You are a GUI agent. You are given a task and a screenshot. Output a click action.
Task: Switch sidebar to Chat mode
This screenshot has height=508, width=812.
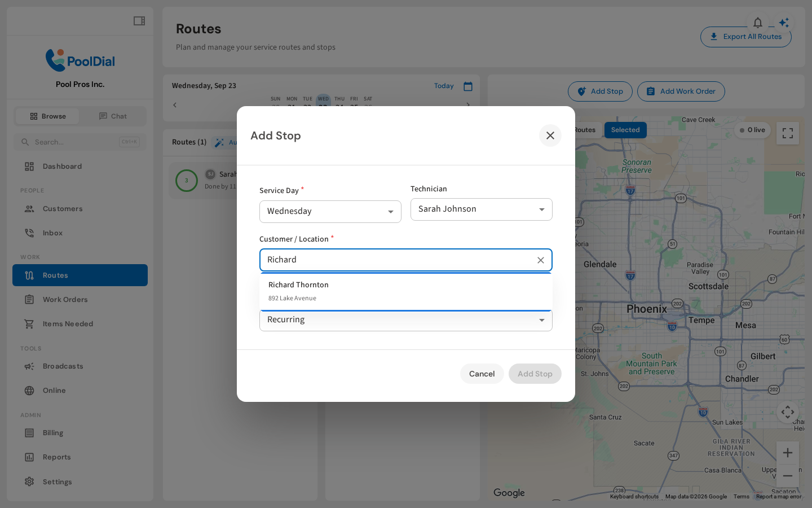click(x=113, y=116)
